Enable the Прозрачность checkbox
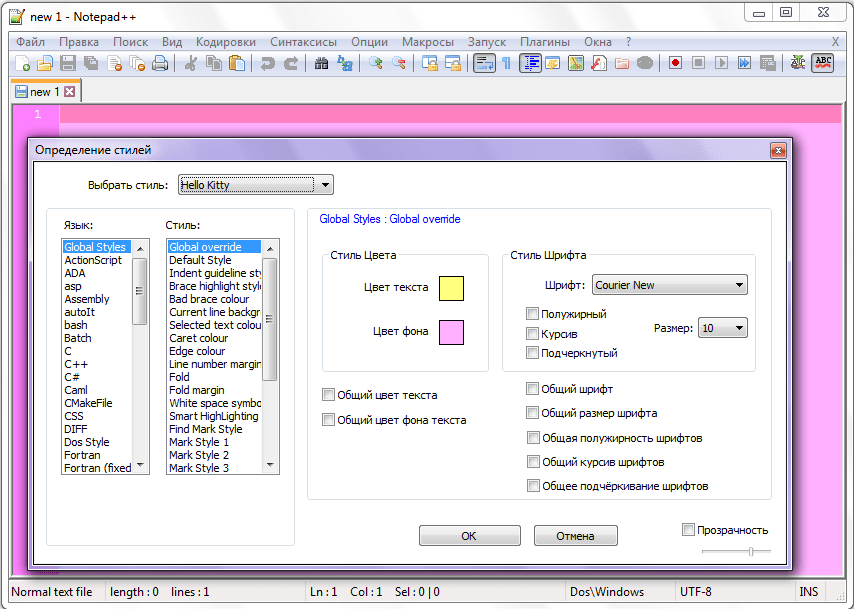Screen dimensions: 854x609 [x=688, y=529]
